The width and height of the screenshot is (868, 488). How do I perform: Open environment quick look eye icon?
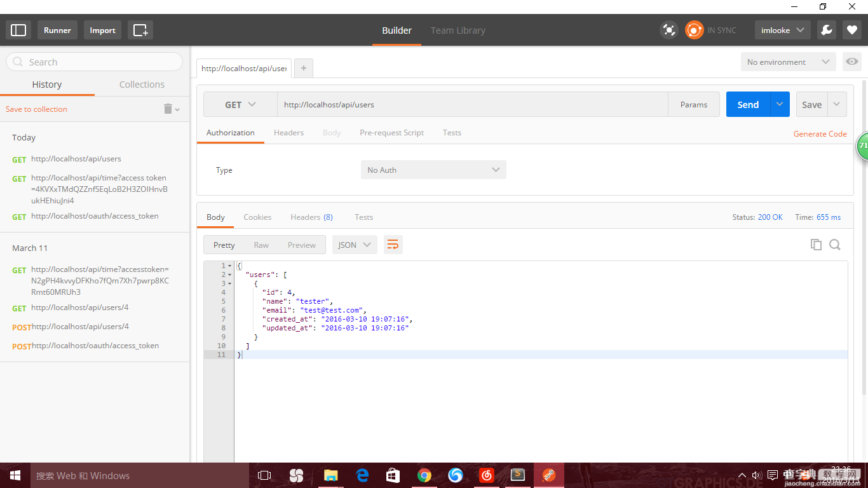point(851,62)
